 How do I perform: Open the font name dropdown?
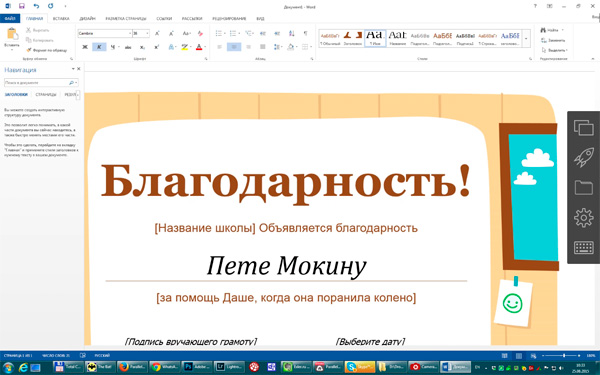pos(130,34)
